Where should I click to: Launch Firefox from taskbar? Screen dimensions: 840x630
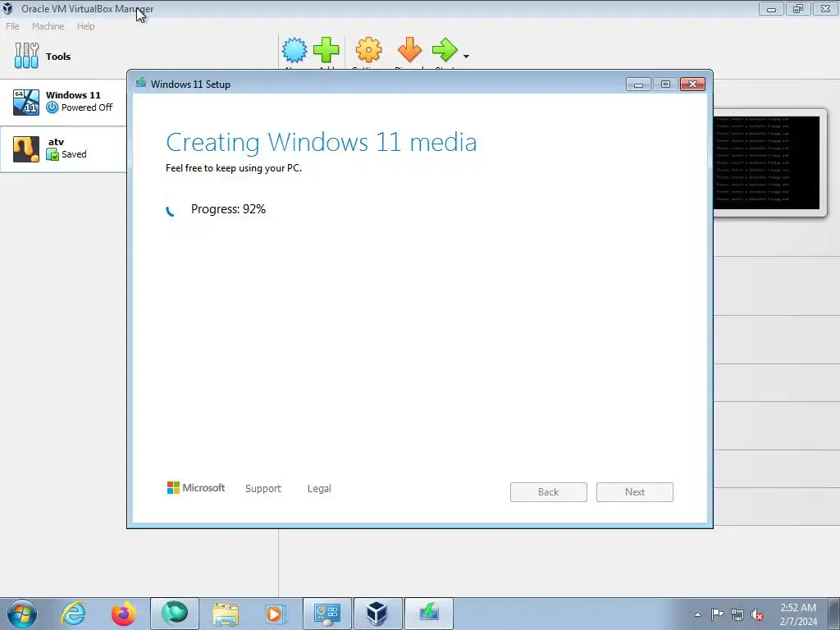[x=124, y=614]
